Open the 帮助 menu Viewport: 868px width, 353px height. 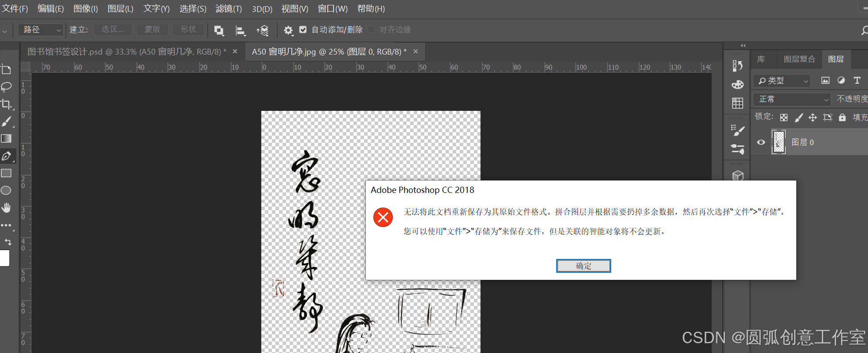371,9
